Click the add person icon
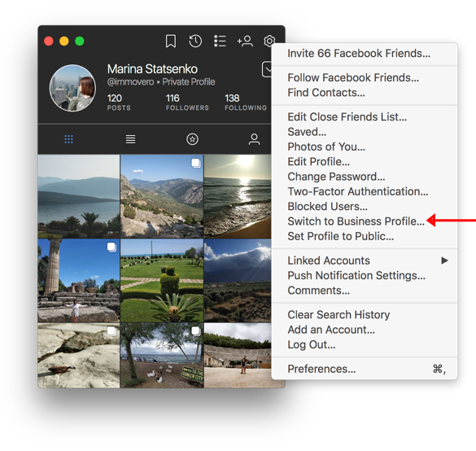The width and height of the screenshot is (476, 451). (245, 41)
